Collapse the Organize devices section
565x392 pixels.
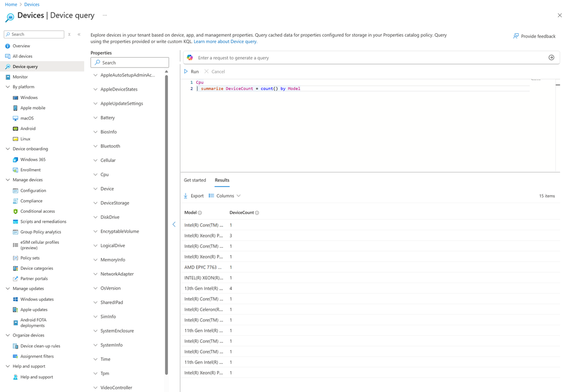(7, 335)
